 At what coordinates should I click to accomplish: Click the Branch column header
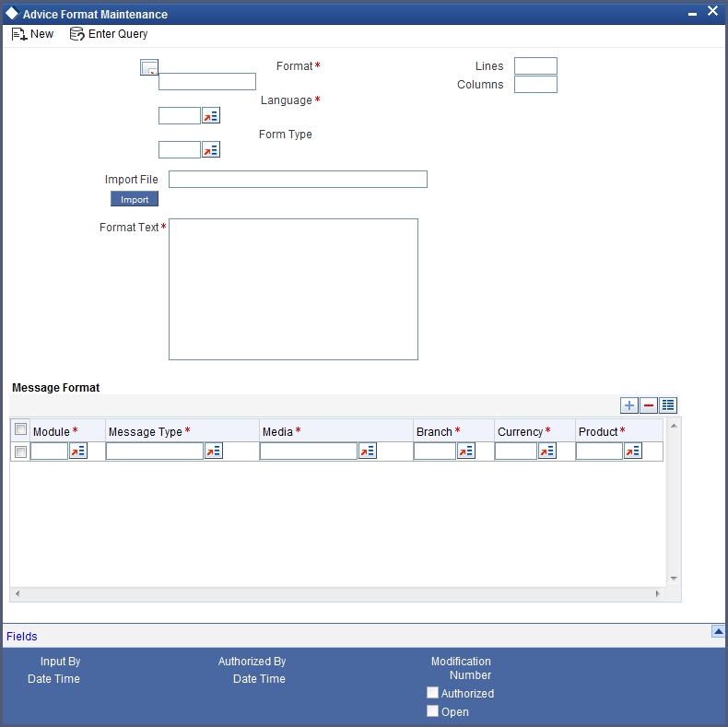coord(453,431)
